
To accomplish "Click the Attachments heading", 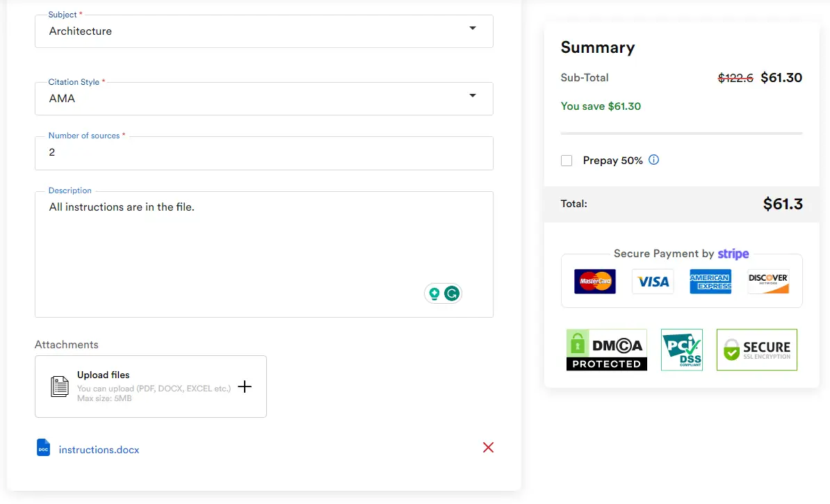I will click(67, 345).
